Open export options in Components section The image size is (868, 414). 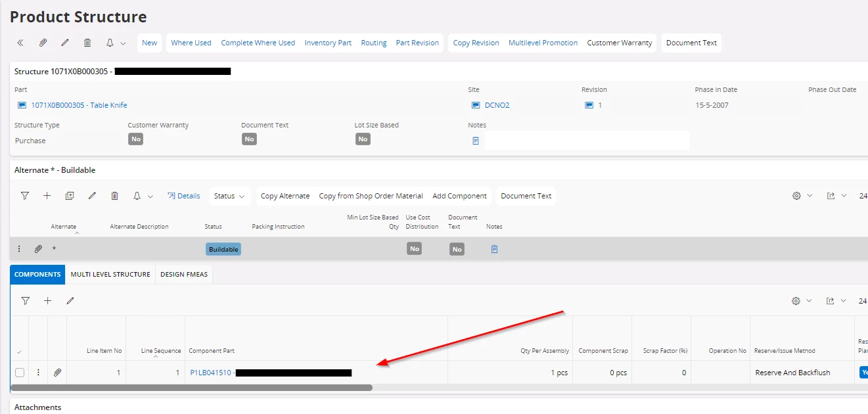(x=831, y=300)
